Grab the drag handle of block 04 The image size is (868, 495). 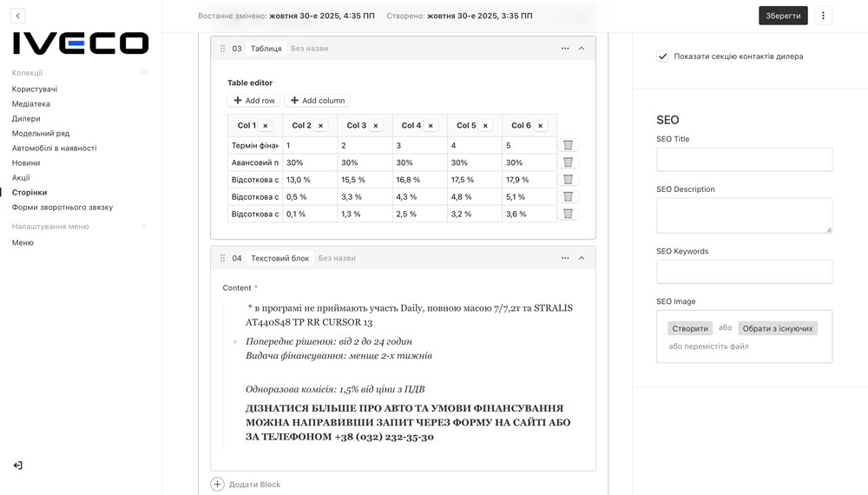(223, 258)
